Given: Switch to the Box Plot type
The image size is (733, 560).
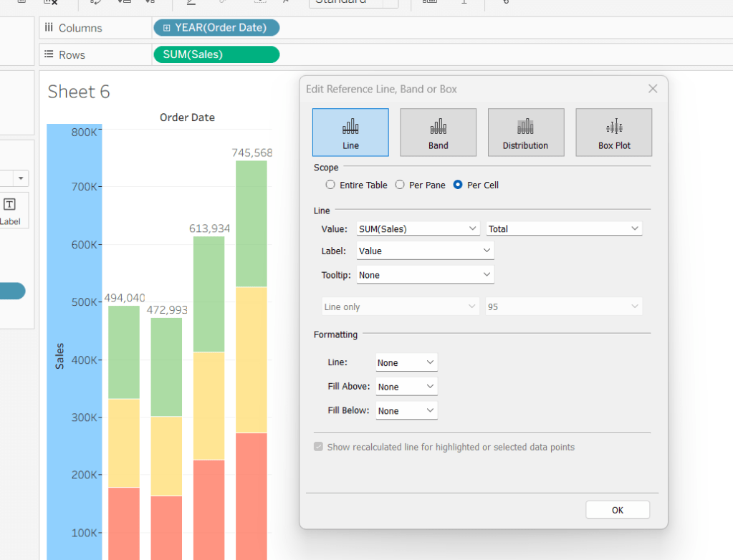Looking at the screenshot, I should pos(613,132).
